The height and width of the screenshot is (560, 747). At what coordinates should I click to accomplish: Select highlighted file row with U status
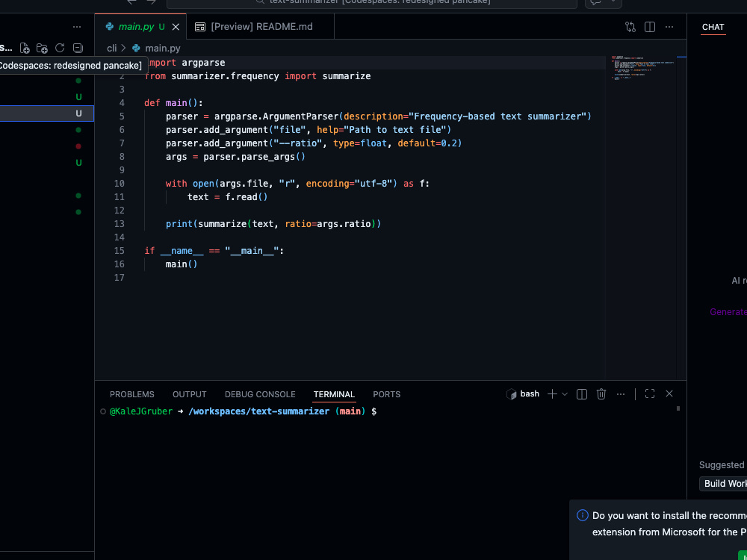[46, 113]
